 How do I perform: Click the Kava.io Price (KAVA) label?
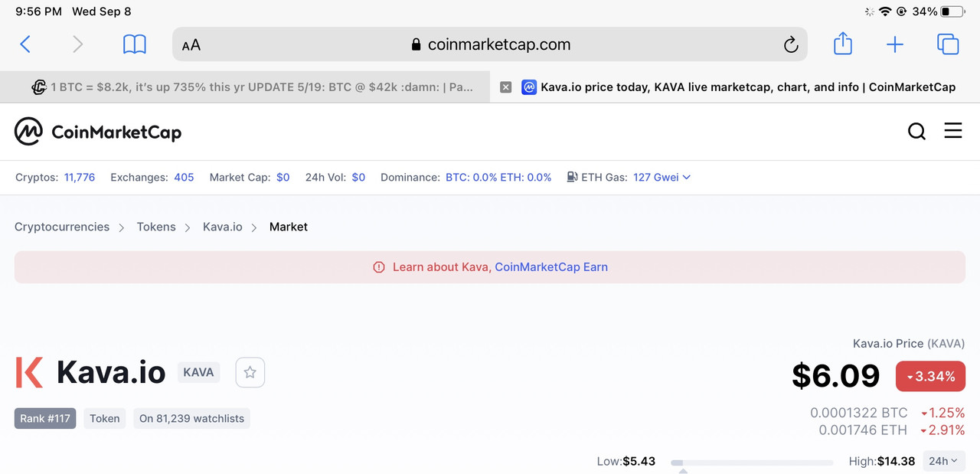[909, 344]
